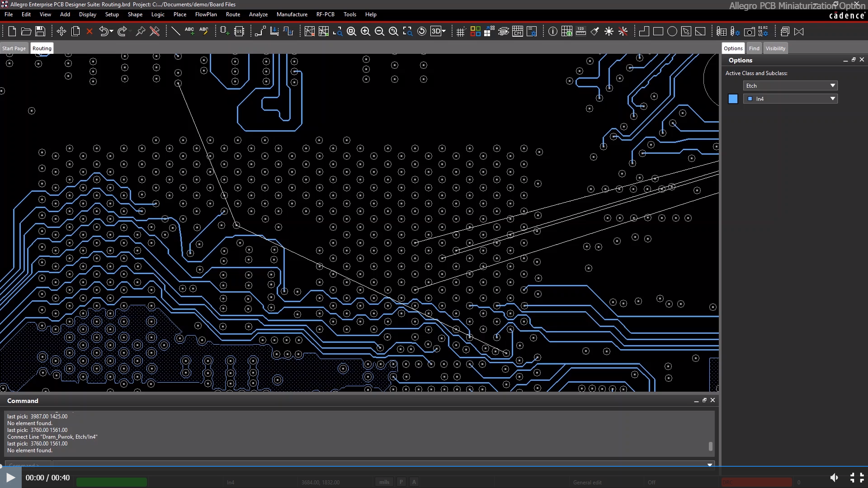Click the Zoom In magnifier icon

[x=365, y=31]
